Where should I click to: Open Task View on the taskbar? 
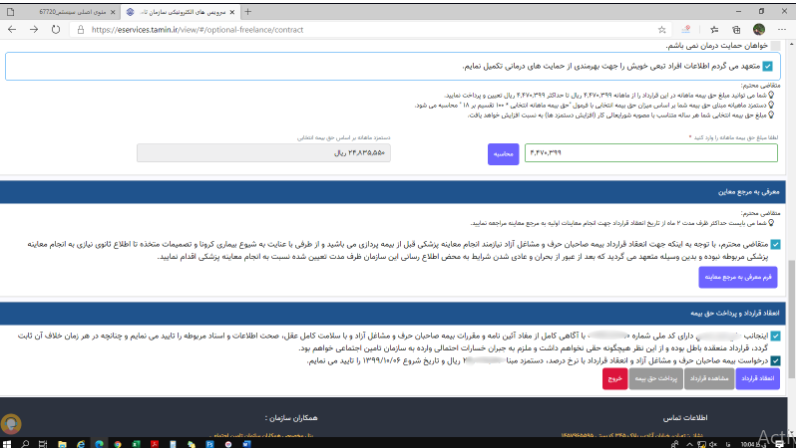point(43,444)
